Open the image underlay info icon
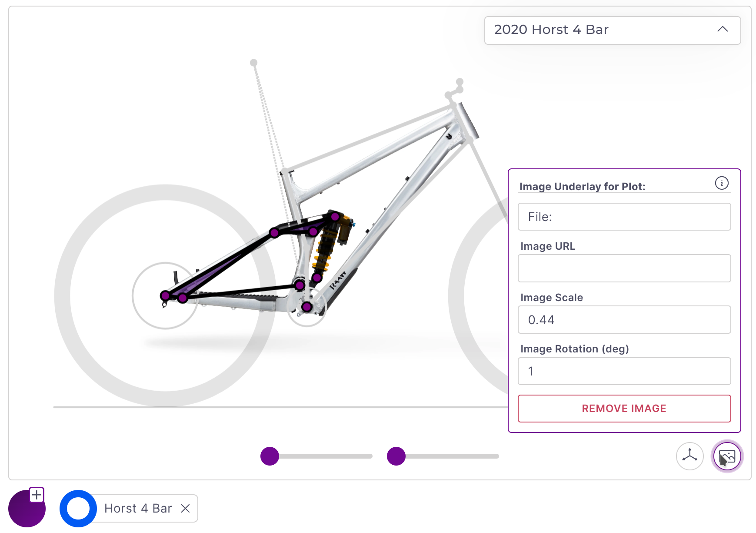Screen dimensions: 756x533 [x=722, y=183]
